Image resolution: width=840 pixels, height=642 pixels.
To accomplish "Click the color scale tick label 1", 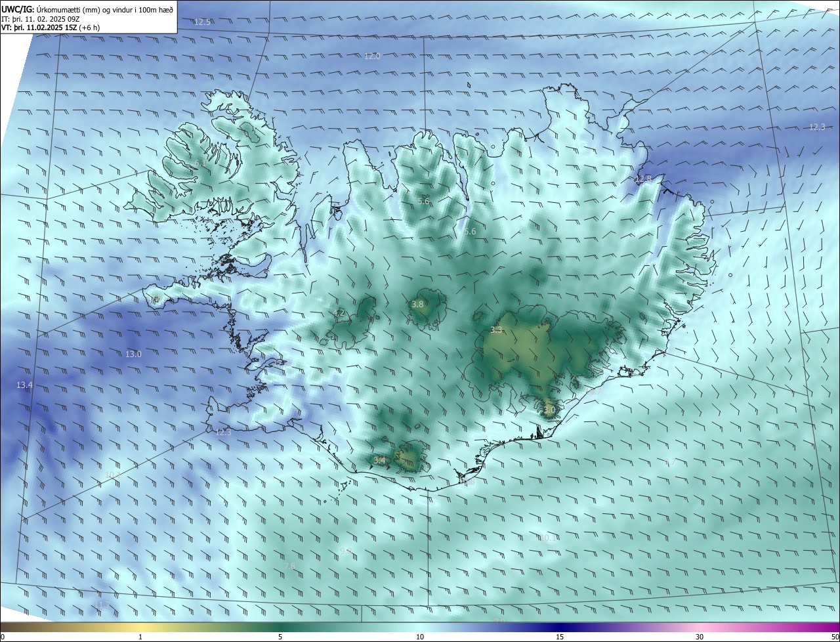I will 140,637.
